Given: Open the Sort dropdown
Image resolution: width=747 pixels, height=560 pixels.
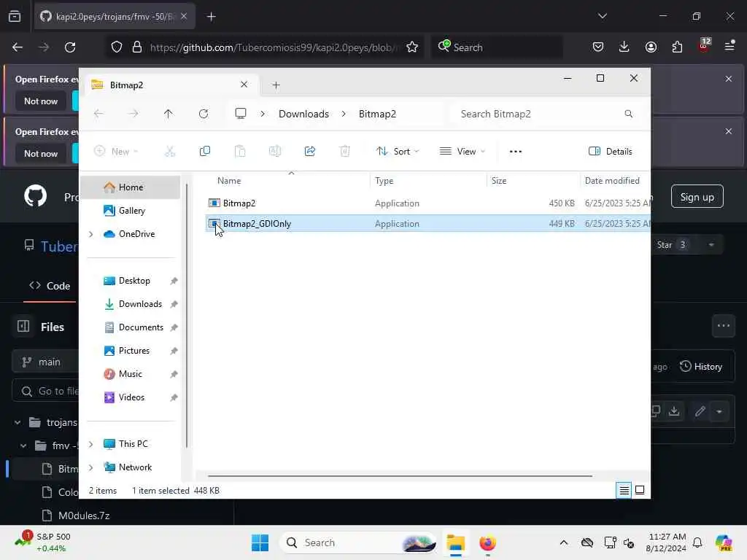Looking at the screenshot, I should point(398,152).
